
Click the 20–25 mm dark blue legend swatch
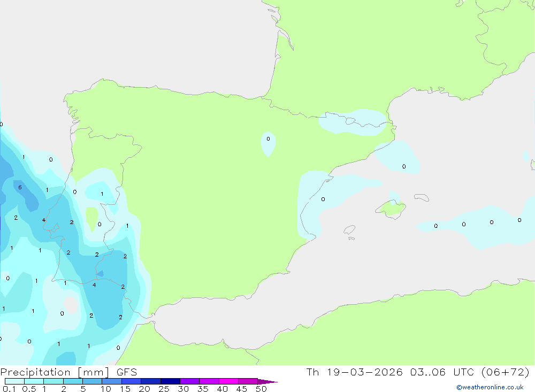click(x=151, y=381)
